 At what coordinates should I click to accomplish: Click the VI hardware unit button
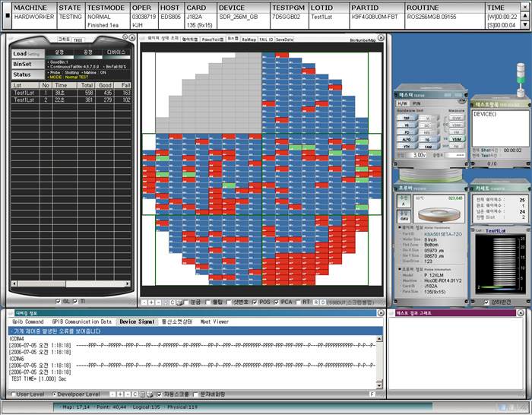(428, 118)
